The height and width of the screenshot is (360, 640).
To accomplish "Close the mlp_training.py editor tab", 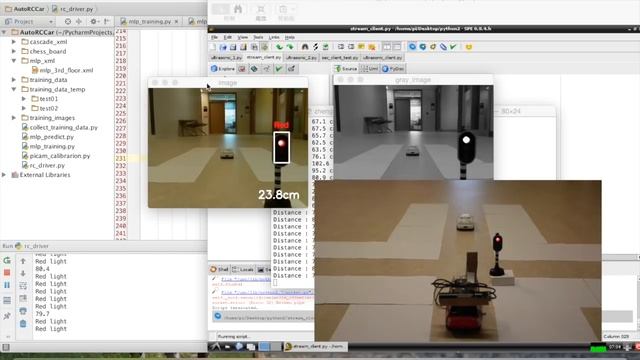I will click(x=176, y=22).
